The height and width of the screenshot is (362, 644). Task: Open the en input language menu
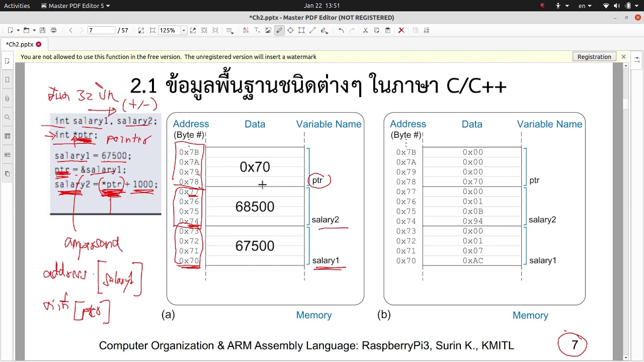click(585, 6)
